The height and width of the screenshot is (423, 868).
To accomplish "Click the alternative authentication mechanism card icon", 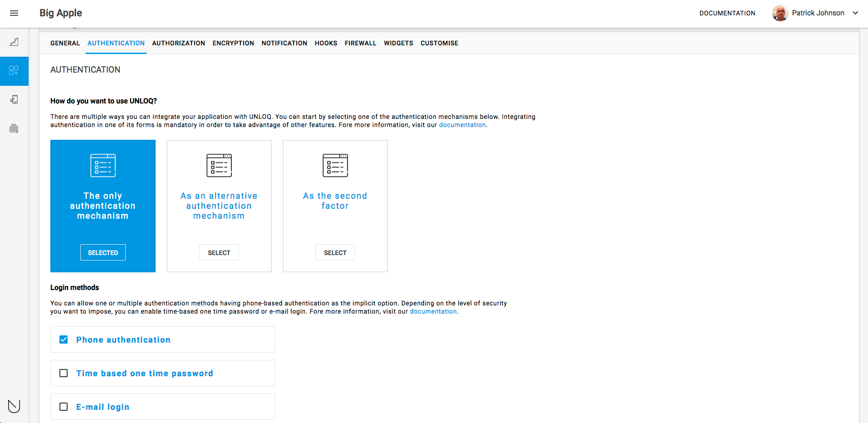I will pyautogui.click(x=219, y=165).
